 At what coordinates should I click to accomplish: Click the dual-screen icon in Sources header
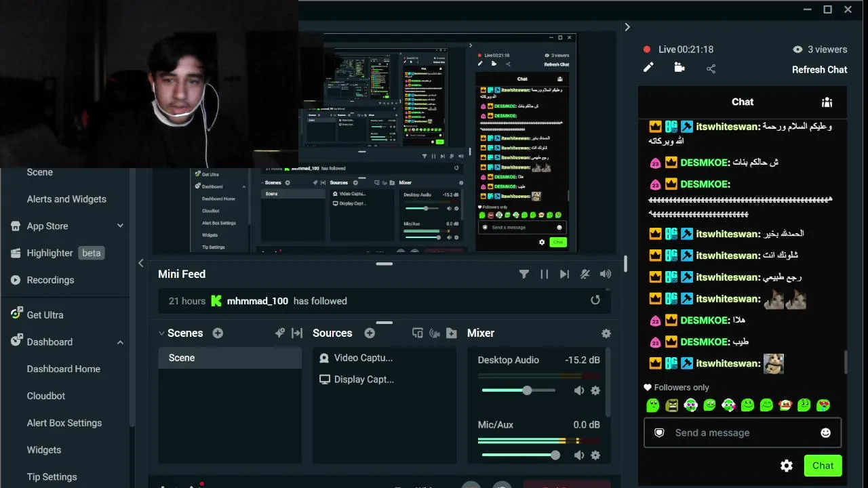point(418,333)
